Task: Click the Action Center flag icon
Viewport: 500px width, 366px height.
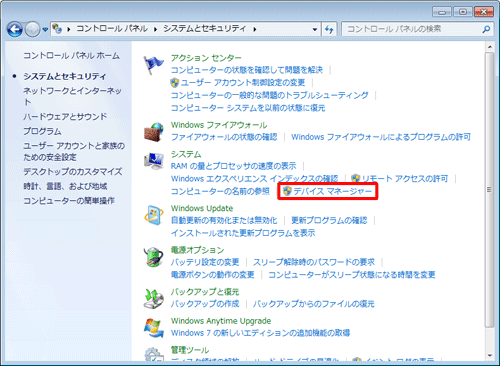Action: coord(153,65)
